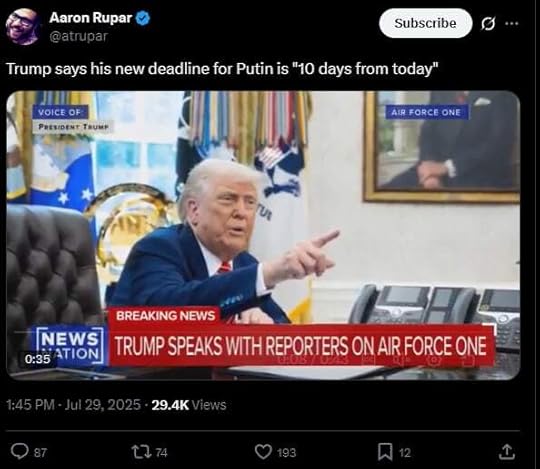Open the 1:45 PM Jul 29 timestamp
Image resolution: width=540 pixels, height=469 pixels.
click(73, 405)
